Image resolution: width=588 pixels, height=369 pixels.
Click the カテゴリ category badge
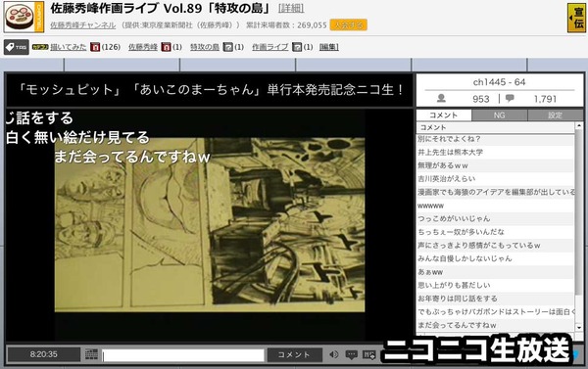pyautogui.click(x=40, y=47)
